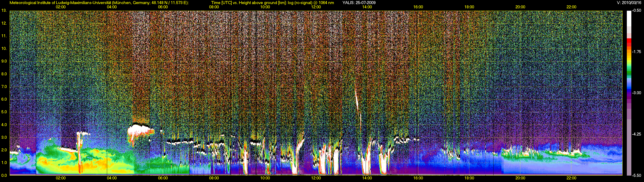The height and width of the screenshot is (182, 644).
Task: Click the 7.0 height axis label
Action: [4, 87]
